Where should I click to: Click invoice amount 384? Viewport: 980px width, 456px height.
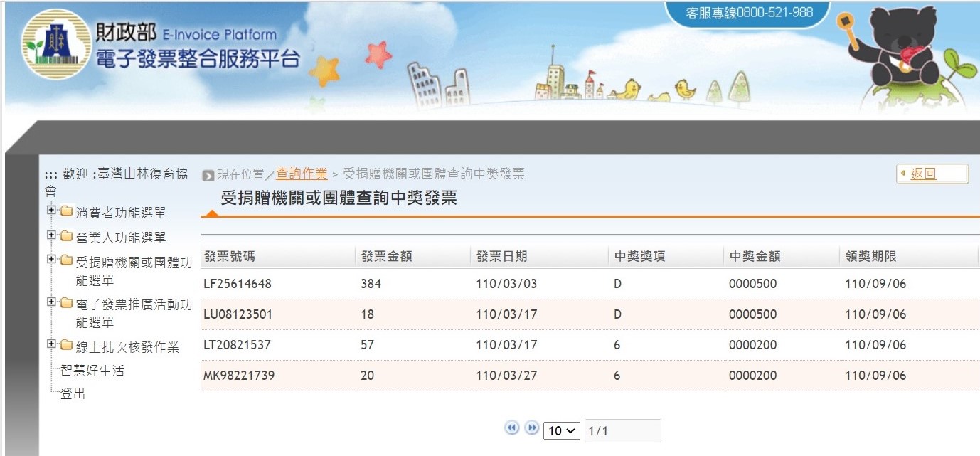coord(371,284)
